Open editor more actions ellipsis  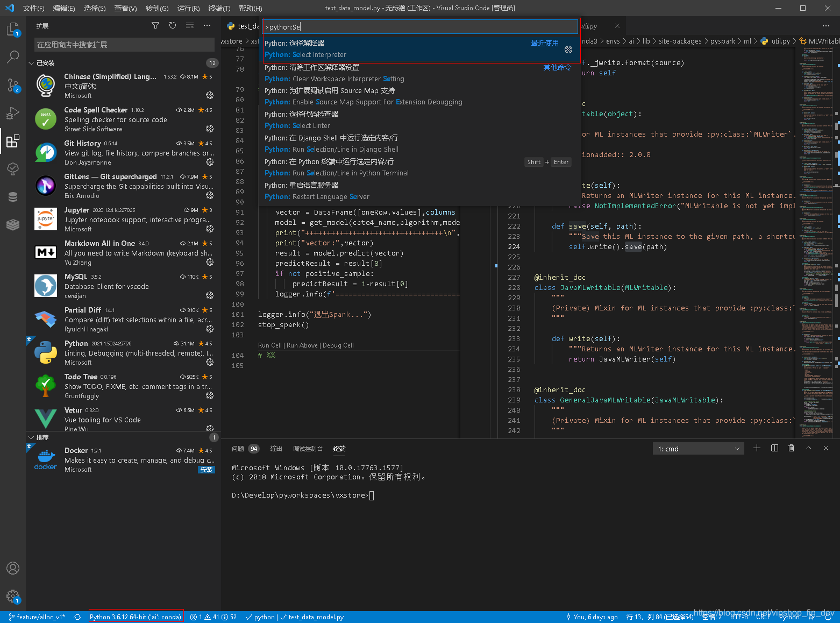click(x=826, y=26)
